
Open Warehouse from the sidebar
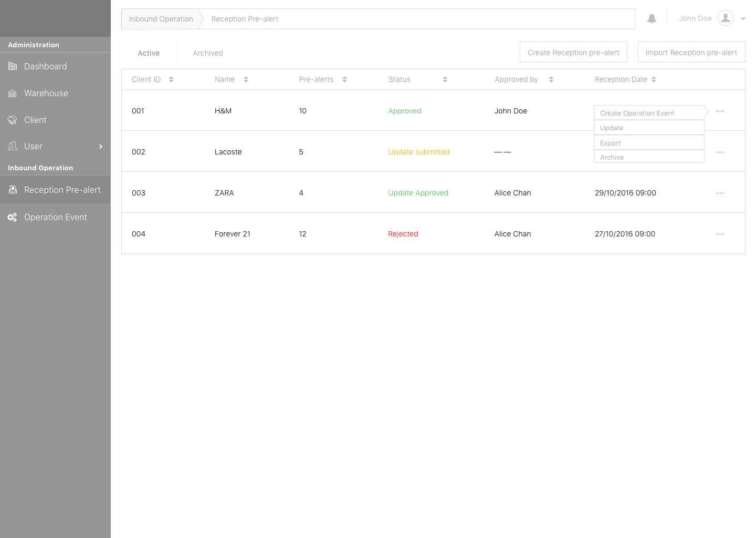pos(46,93)
